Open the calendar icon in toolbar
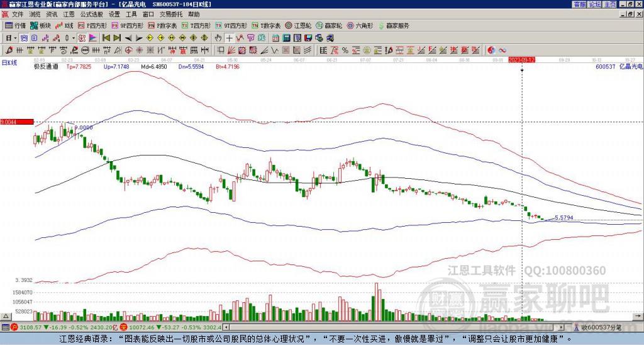This screenshot has height=345, width=644. point(275,38)
